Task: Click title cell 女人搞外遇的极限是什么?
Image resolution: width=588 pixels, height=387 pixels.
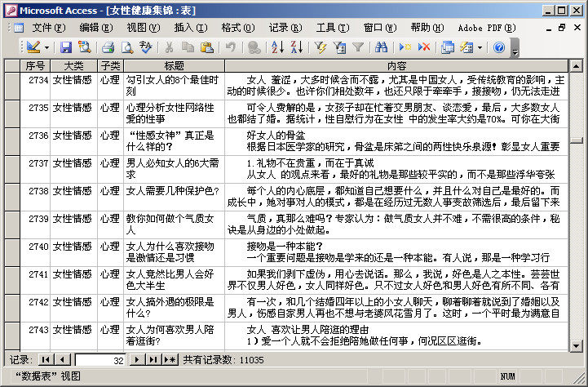Action: point(175,308)
